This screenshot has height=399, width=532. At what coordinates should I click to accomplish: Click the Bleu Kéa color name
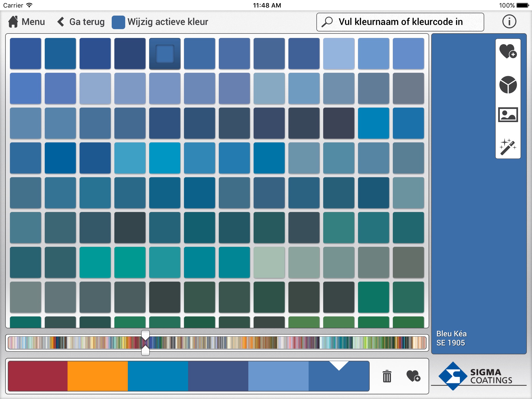pos(451,334)
